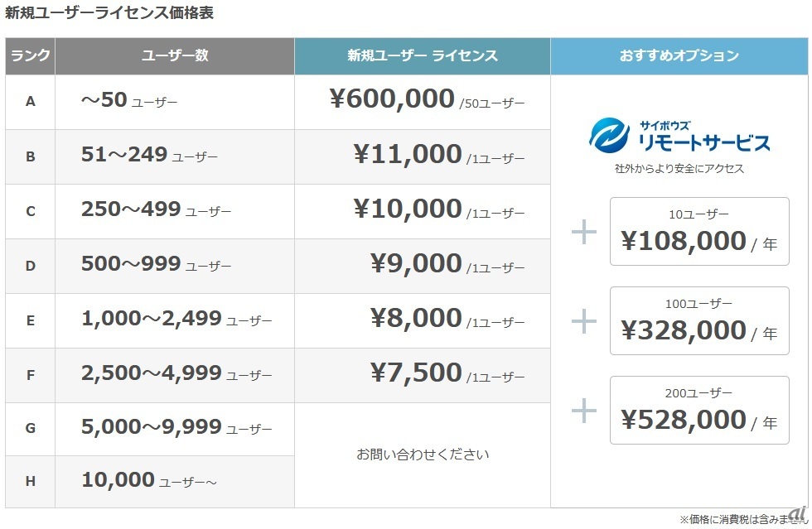812x529 pixels.
Task: Click the 51〜249 ユーザー cell
Action: [149, 155]
